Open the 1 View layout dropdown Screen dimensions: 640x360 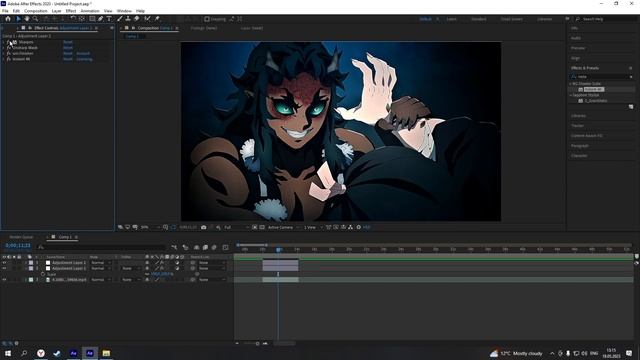tap(313, 227)
